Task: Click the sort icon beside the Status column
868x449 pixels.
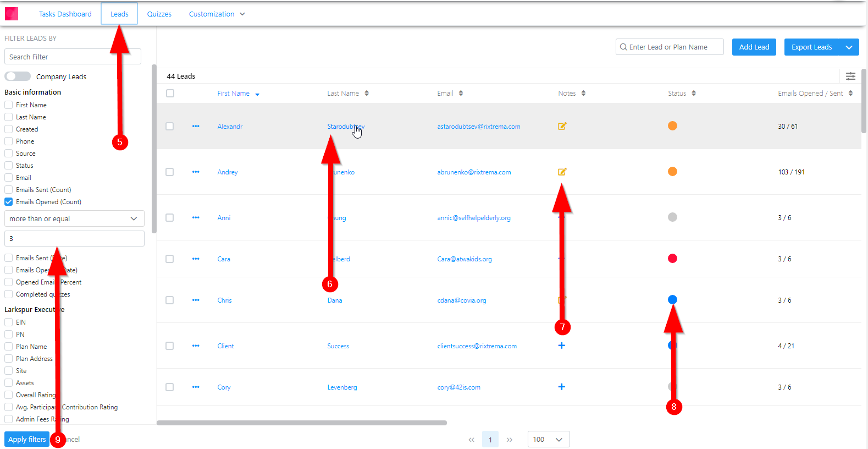Action: 694,94
